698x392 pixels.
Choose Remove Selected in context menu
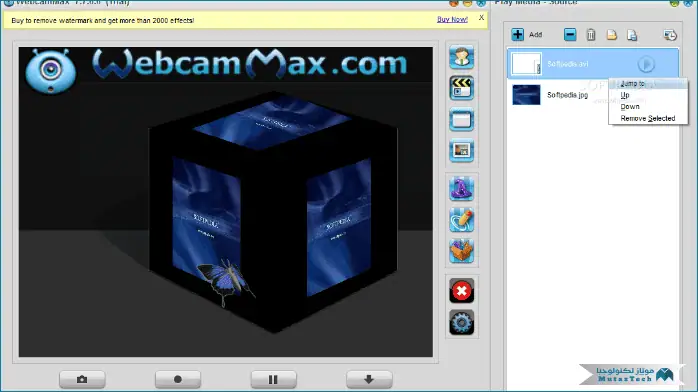pyautogui.click(x=648, y=118)
